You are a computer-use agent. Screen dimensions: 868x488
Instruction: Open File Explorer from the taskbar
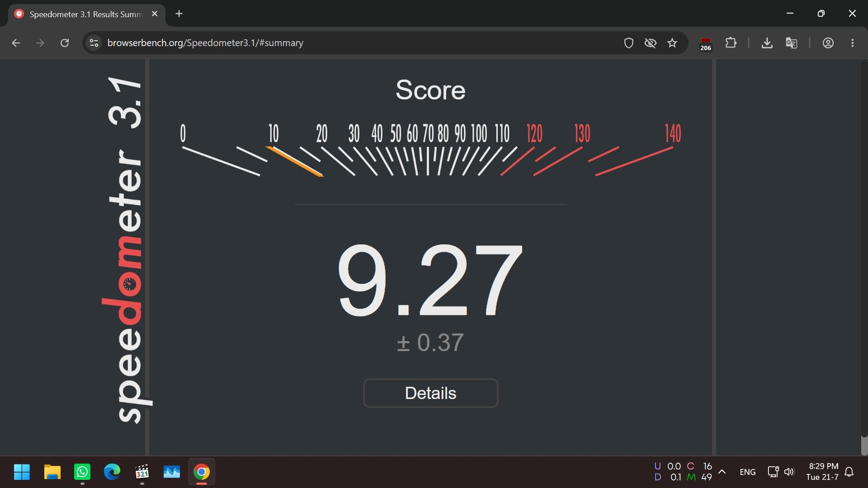(x=52, y=472)
